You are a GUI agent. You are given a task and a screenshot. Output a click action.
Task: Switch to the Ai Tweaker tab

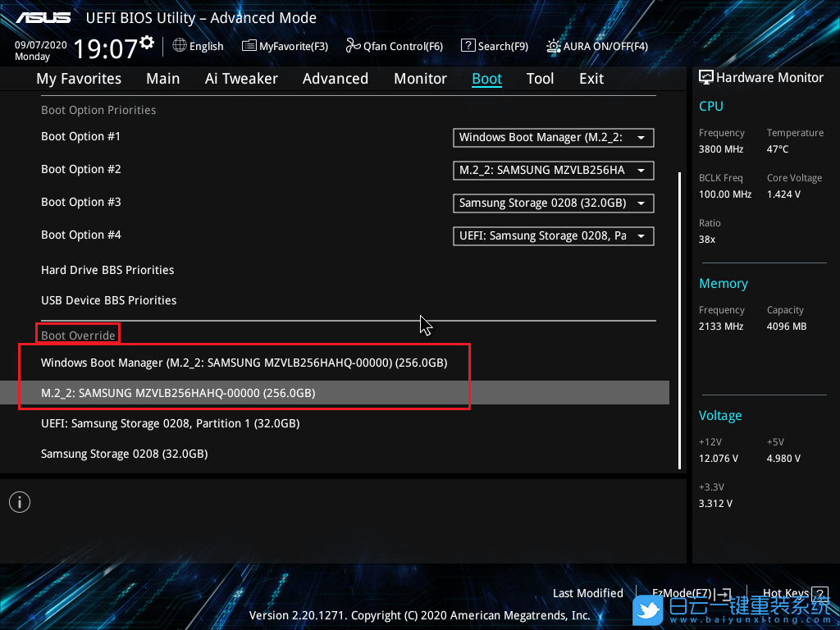pos(241,79)
